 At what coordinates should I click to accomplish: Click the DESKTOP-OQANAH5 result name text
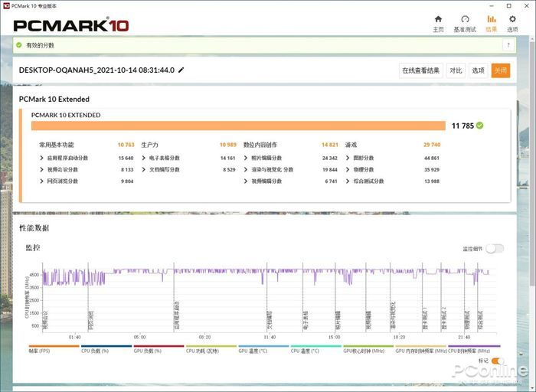(x=96, y=70)
